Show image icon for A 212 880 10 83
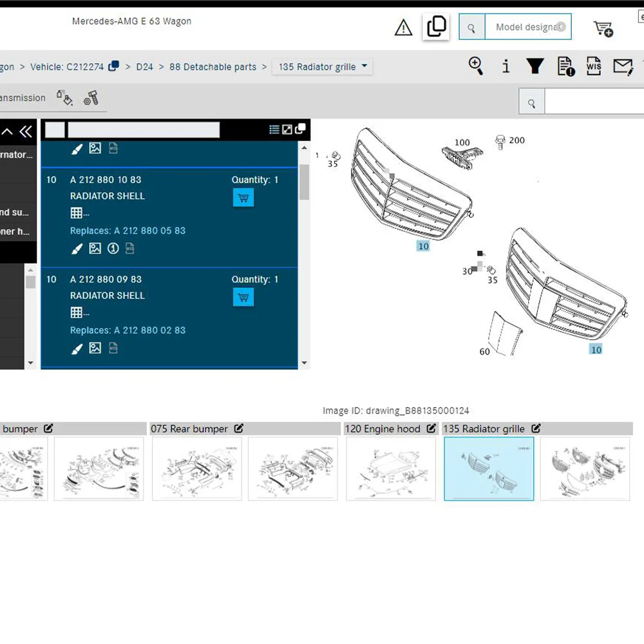The image size is (644, 644). 95,248
